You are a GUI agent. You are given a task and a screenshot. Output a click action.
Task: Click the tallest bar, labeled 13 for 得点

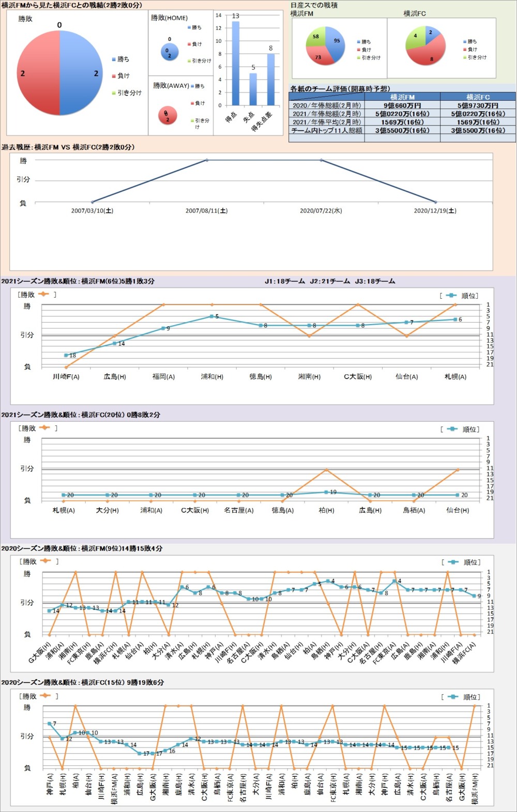point(236,63)
